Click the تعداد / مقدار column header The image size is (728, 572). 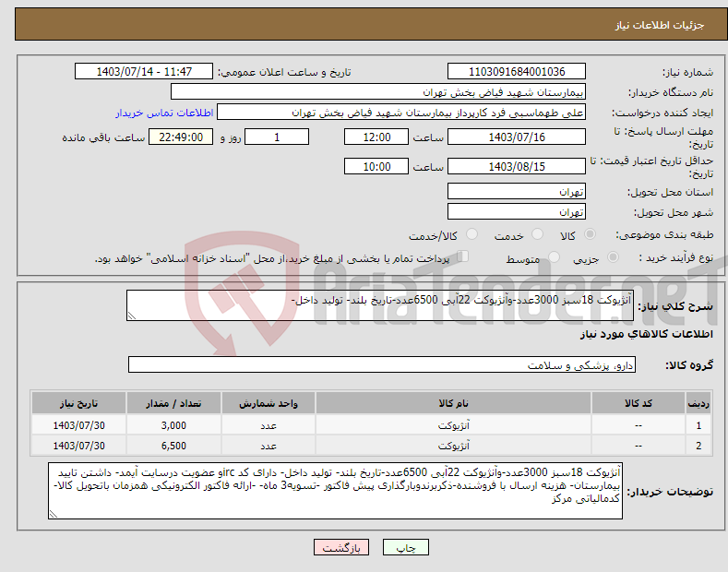[x=173, y=403]
